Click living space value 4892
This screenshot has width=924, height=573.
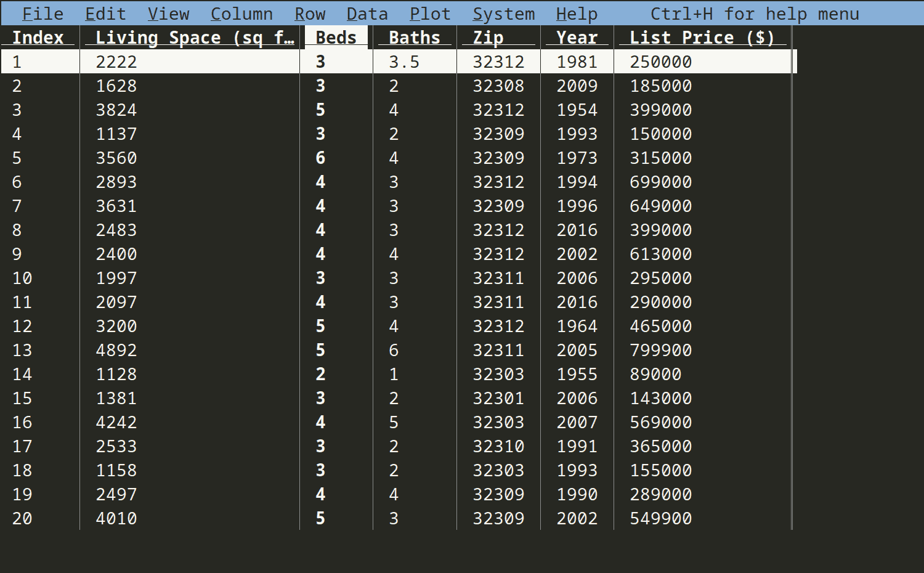coord(116,350)
